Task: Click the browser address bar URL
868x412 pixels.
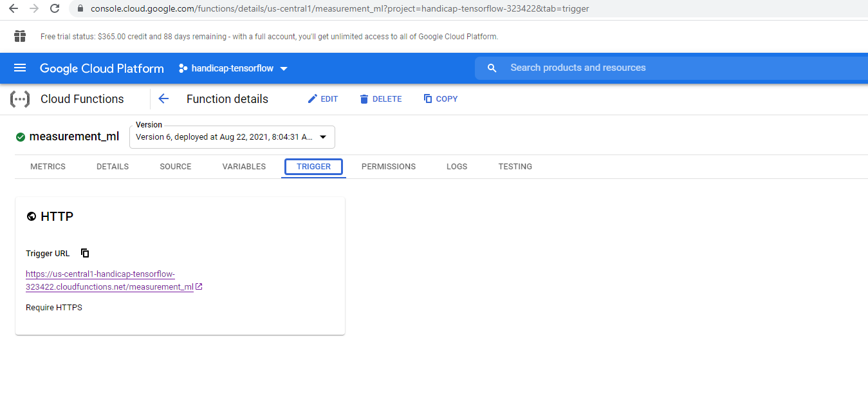Action: click(340, 9)
